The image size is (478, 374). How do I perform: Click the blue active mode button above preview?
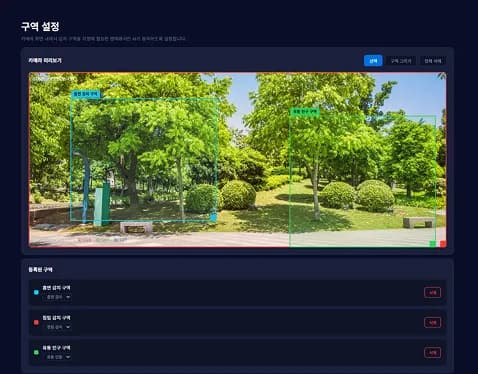pos(373,61)
